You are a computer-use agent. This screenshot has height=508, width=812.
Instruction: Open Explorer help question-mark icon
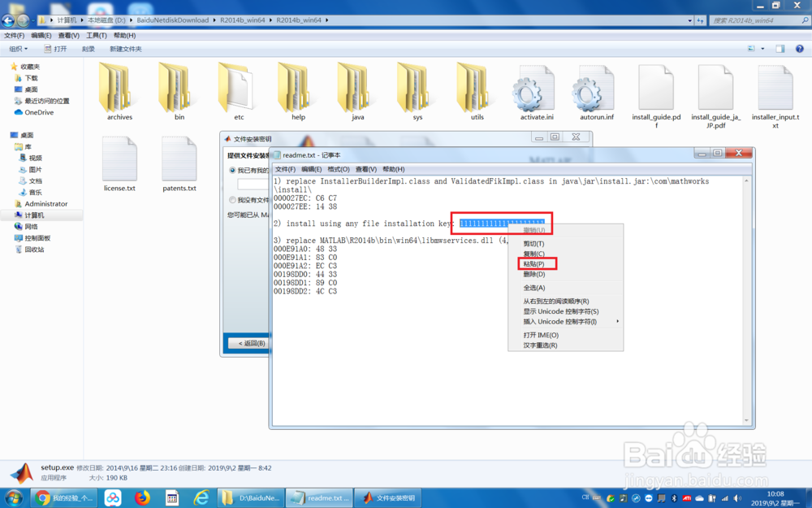click(800, 49)
